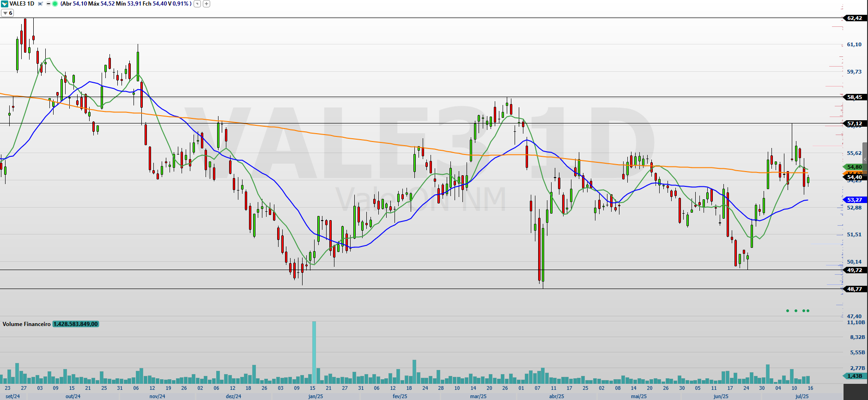868x400 pixels.
Task: Select the 57,12 horizontal line price tag
Action: [855, 123]
